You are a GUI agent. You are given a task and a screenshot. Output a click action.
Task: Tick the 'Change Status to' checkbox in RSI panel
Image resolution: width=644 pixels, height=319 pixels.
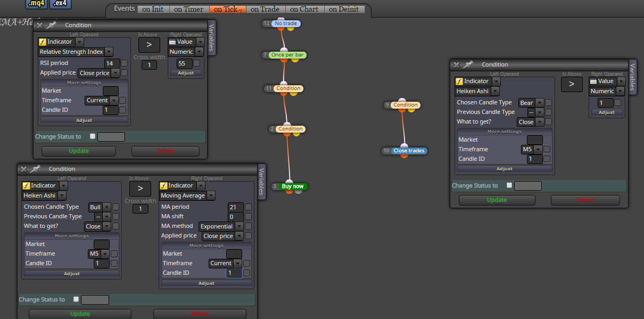(93, 136)
